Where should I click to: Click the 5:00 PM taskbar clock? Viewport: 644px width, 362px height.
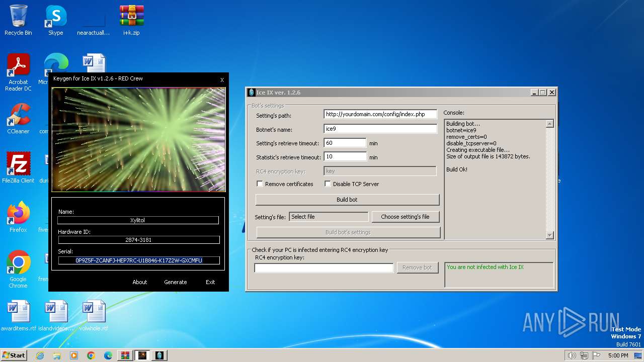[x=618, y=355]
